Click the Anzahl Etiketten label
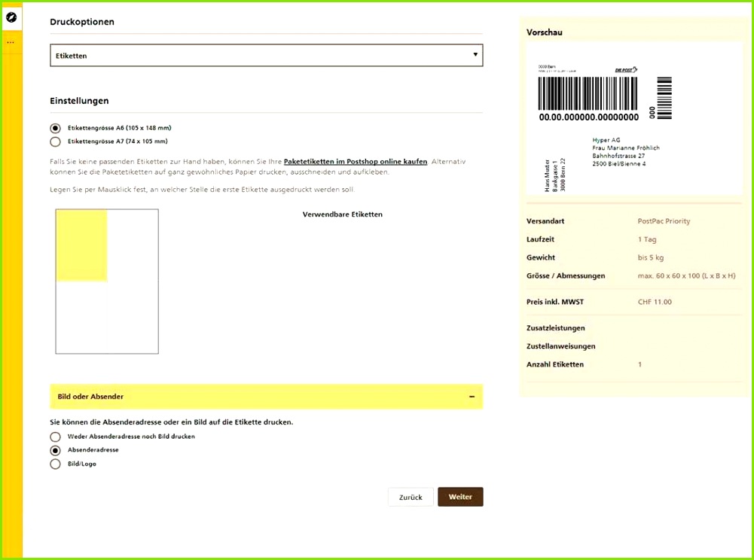754x560 pixels. [555, 364]
